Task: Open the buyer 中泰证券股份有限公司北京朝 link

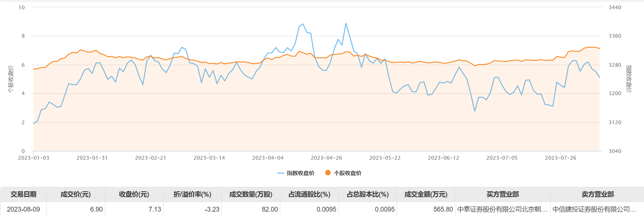Action: [x=502, y=209]
